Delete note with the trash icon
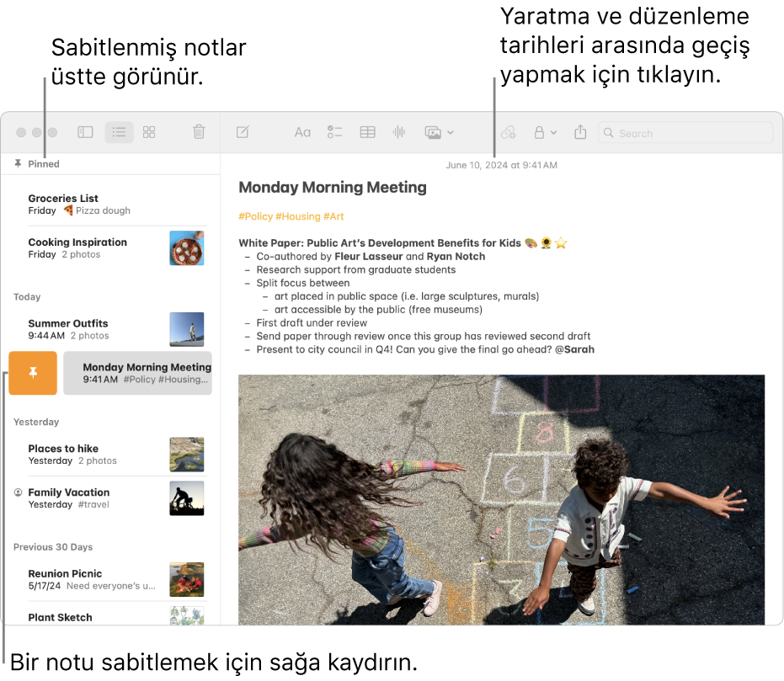The image size is (784, 681). pyautogui.click(x=199, y=131)
